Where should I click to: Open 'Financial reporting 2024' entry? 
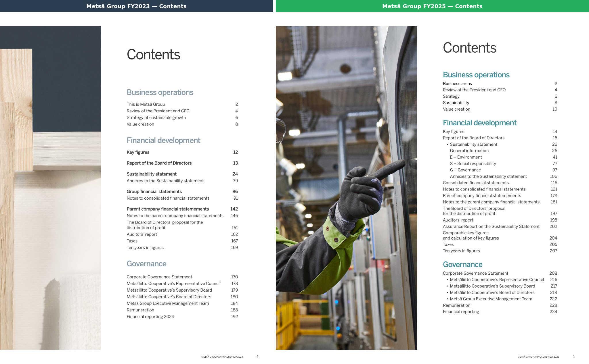click(x=150, y=317)
